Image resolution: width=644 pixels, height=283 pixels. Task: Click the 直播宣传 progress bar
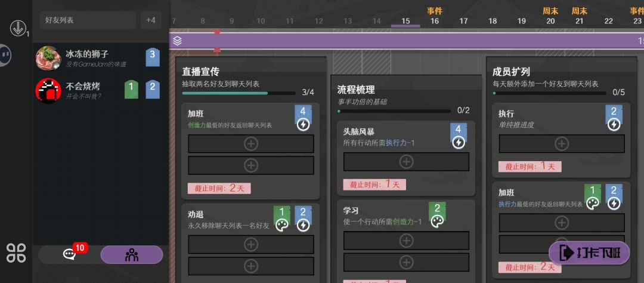(x=239, y=93)
